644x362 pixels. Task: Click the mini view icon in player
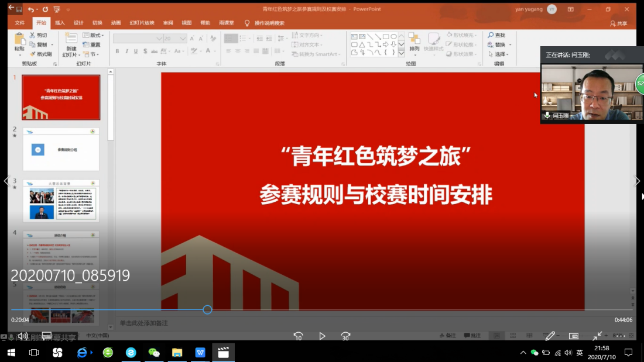[x=574, y=336]
